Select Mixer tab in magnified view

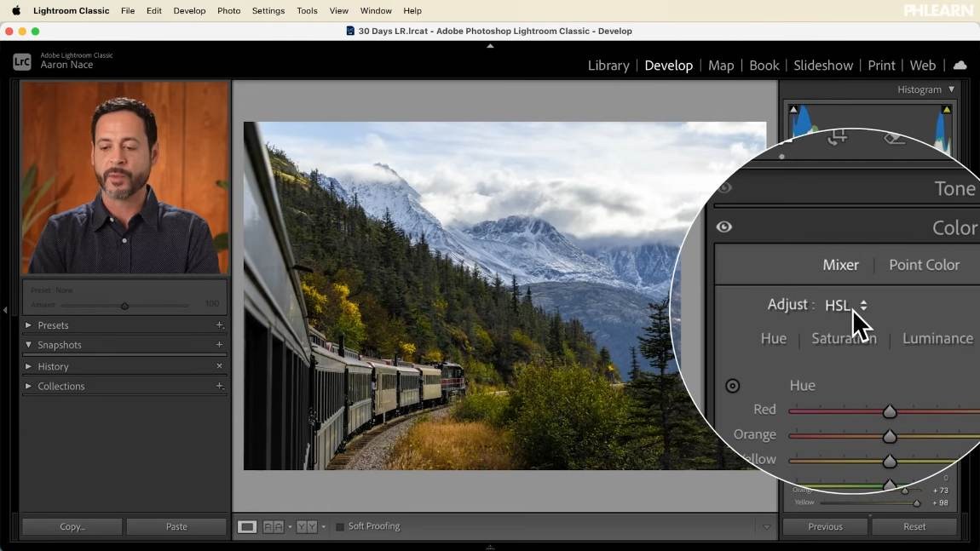pos(840,265)
